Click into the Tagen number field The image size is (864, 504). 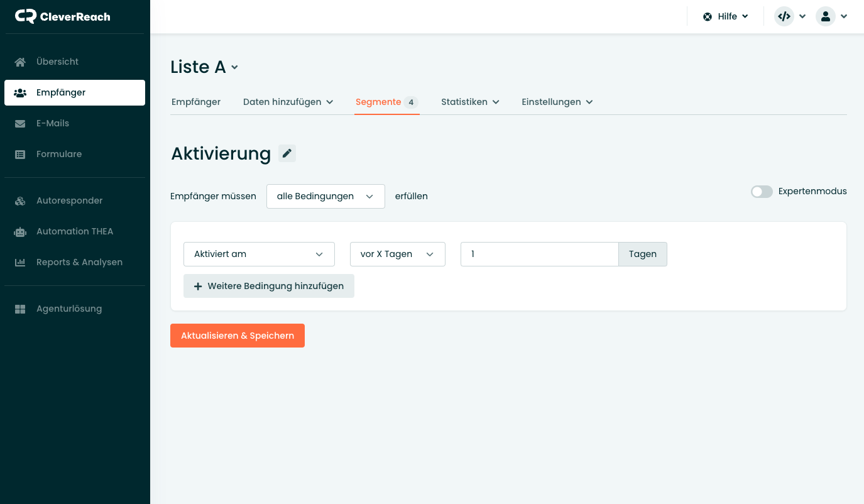coord(539,254)
